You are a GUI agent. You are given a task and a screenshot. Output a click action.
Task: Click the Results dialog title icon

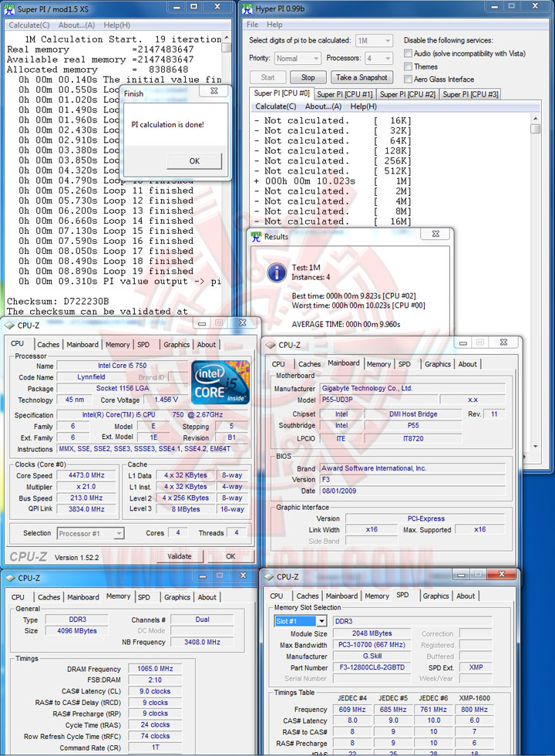256,236
